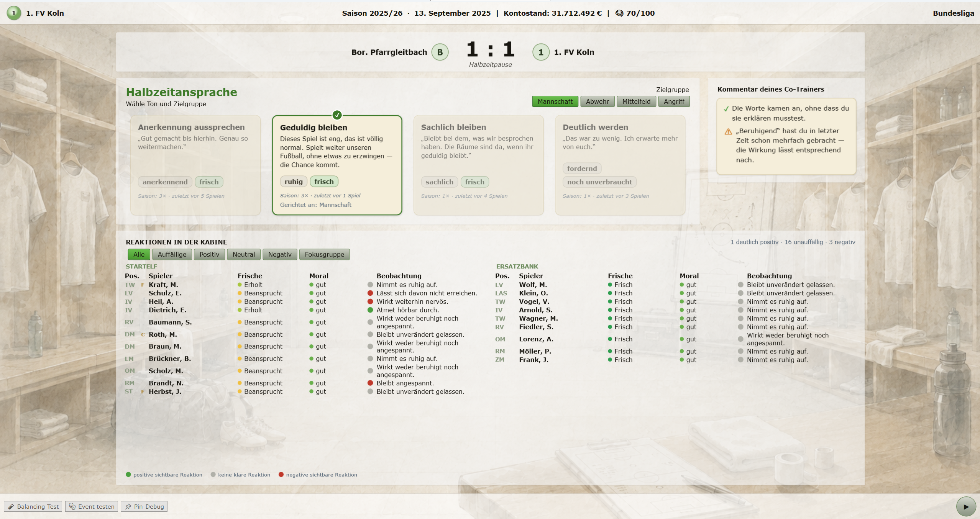Click the reputation icon next to 70/100
The width and height of the screenshot is (980, 519).
click(619, 13)
